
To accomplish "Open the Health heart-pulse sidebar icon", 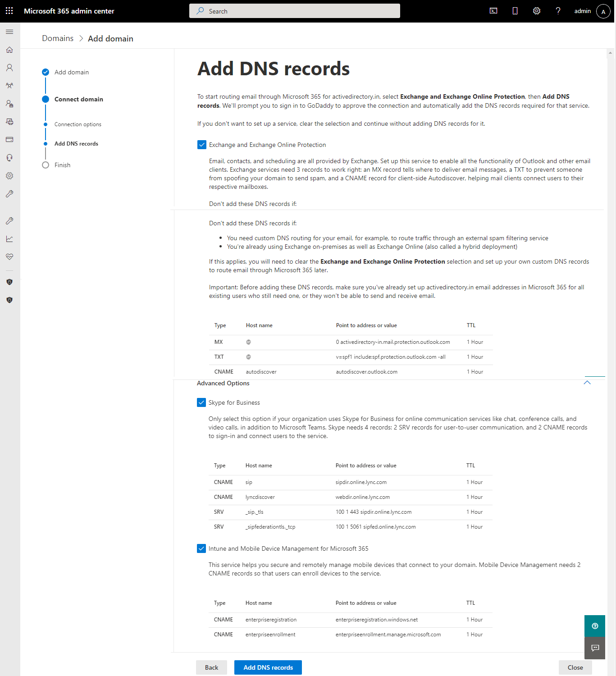I will (9, 257).
